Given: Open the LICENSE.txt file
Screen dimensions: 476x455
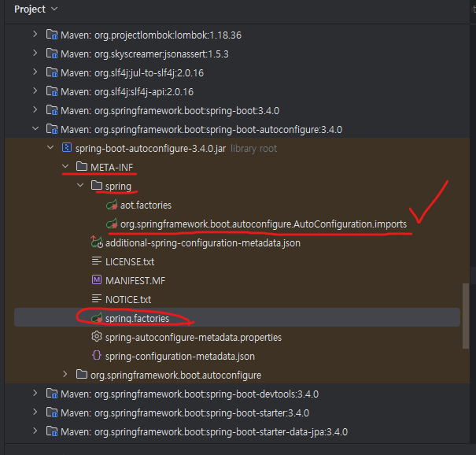Looking at the screenshot, I should [x=130, y=262].
